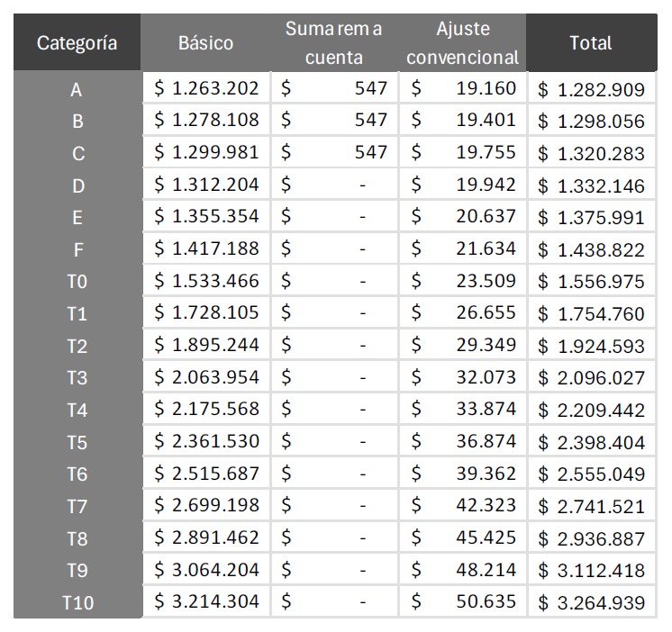Select Básico amount 2.175.568 for T4
Viewport: 672px width, 632px height.
pyautogui.click(x=206, y=410)
